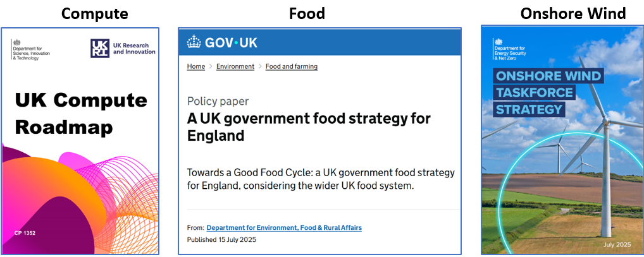Click the GOV.UK crown logo icon
The image size is (644, 257).
[194, 42]
